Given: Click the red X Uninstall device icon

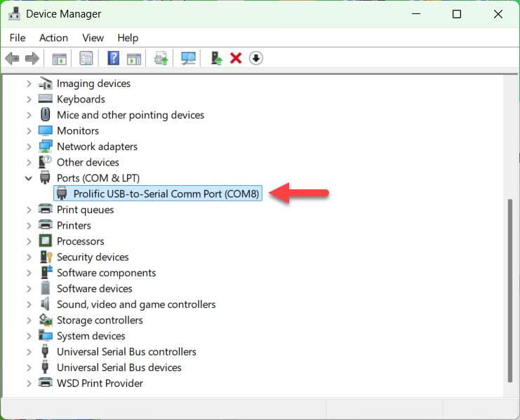Looking at the screenshot, I should pyautogui.click(x=236, y=58).
